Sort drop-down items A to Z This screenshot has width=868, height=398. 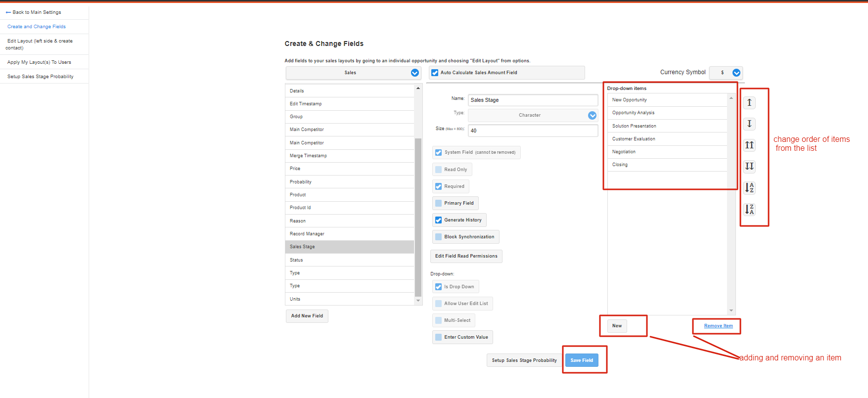pyautogui.click(x=749, y=188)
